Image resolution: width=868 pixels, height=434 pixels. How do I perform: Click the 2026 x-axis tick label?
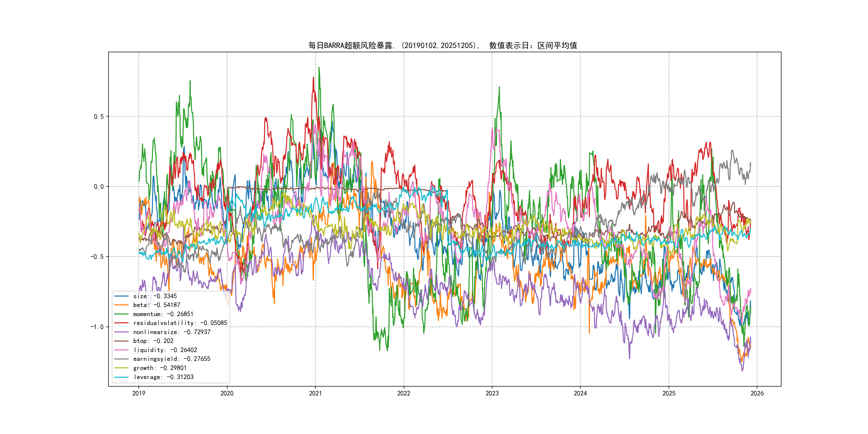click(757, 393)
